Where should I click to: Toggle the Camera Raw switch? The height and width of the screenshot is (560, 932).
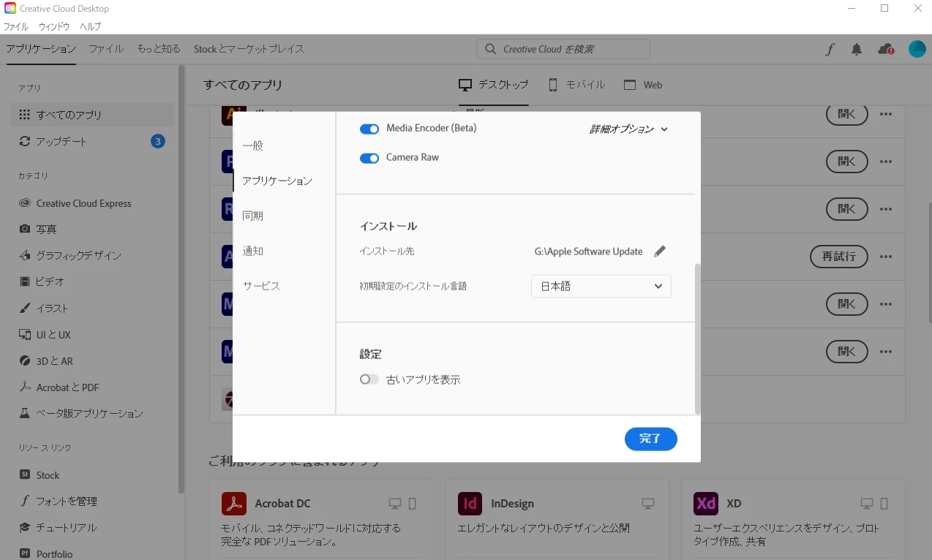click(369, 158)
